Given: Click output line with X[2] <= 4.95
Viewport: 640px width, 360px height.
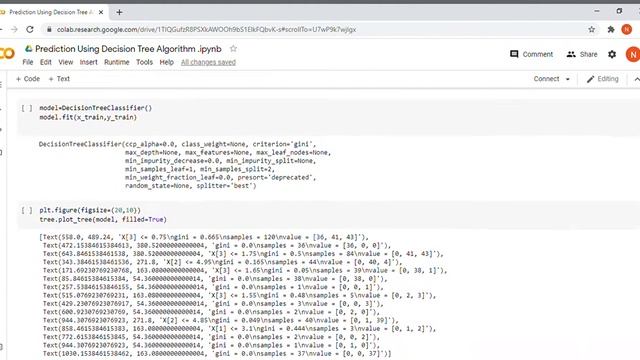Looking at the screenshot, I should (x=222, y=262).
